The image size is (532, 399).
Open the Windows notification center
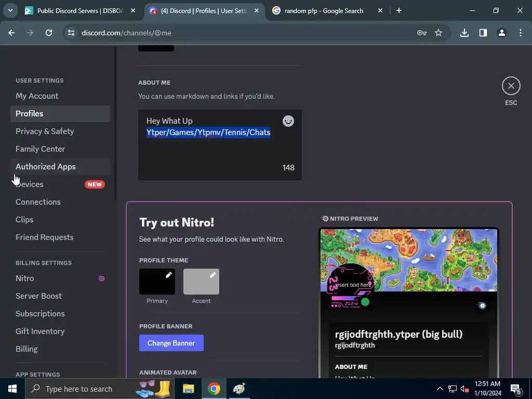click(516, 389)
